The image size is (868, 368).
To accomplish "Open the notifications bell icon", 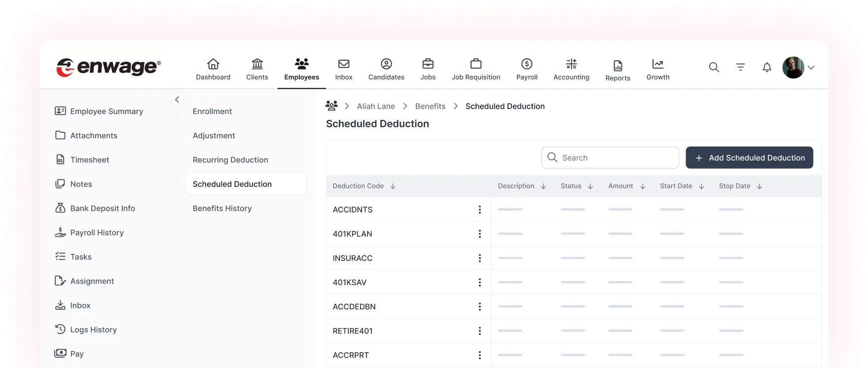I will tap(766, 67).
